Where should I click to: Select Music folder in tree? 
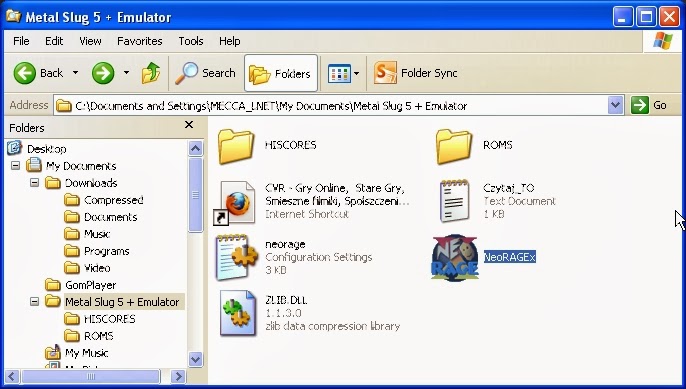click(97, 234)
